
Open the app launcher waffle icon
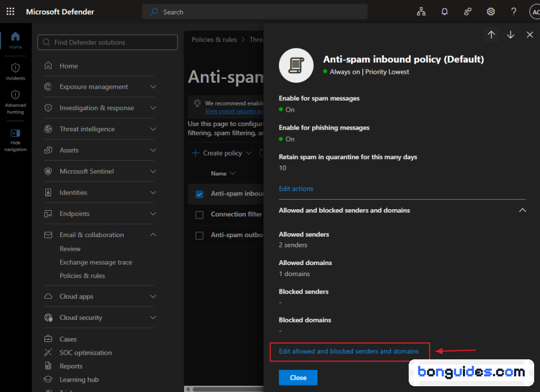(11, 12)
